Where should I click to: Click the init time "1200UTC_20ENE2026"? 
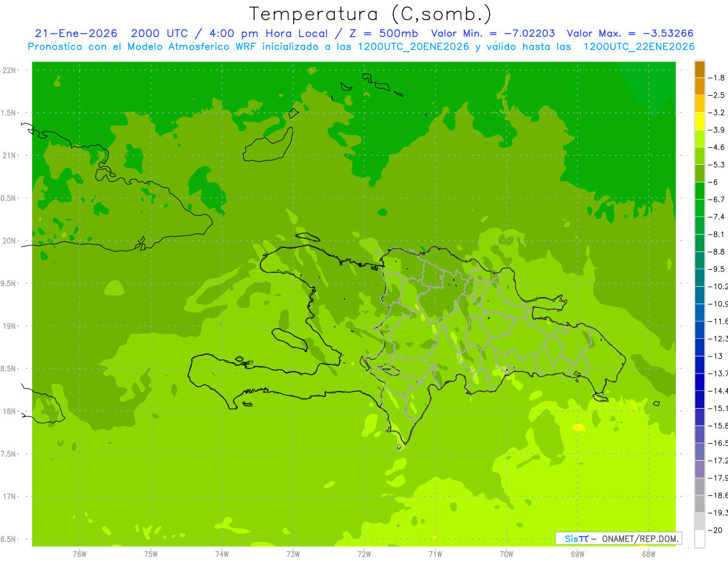point(414,47)
